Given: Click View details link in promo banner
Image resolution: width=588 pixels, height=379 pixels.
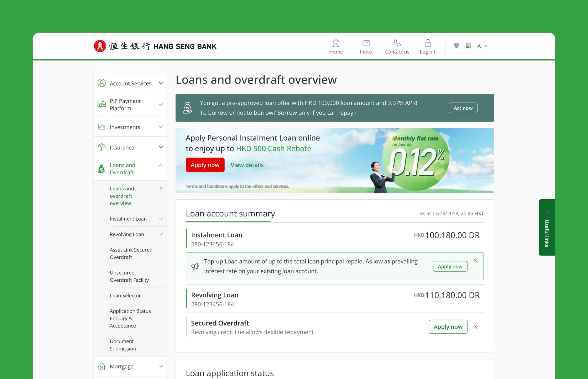Looking at the screenshot, I should click(247, 165).
